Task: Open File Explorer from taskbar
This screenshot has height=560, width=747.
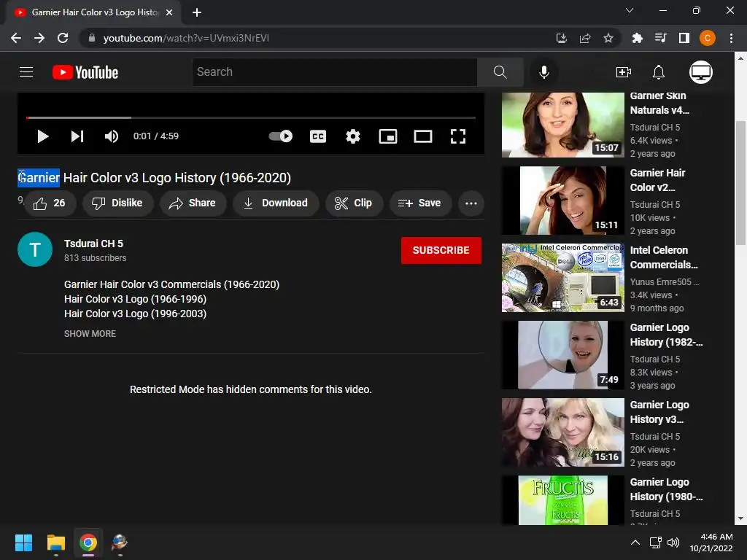Action: [x=55, y=542]
